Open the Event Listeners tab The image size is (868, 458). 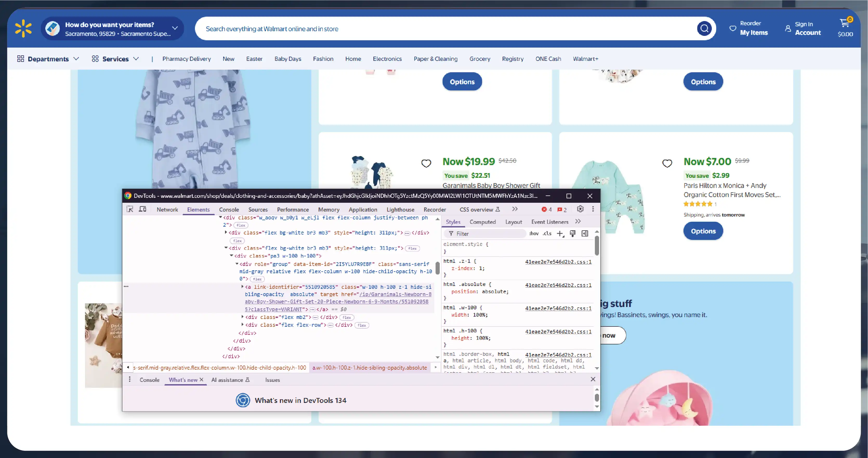click(x=550, y=222)
